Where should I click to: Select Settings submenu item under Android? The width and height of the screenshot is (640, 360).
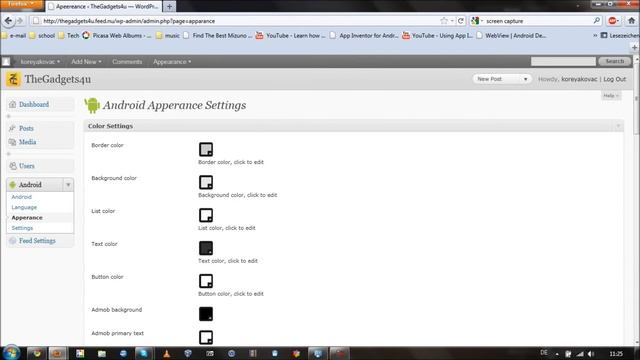click(x=22, y=228)
